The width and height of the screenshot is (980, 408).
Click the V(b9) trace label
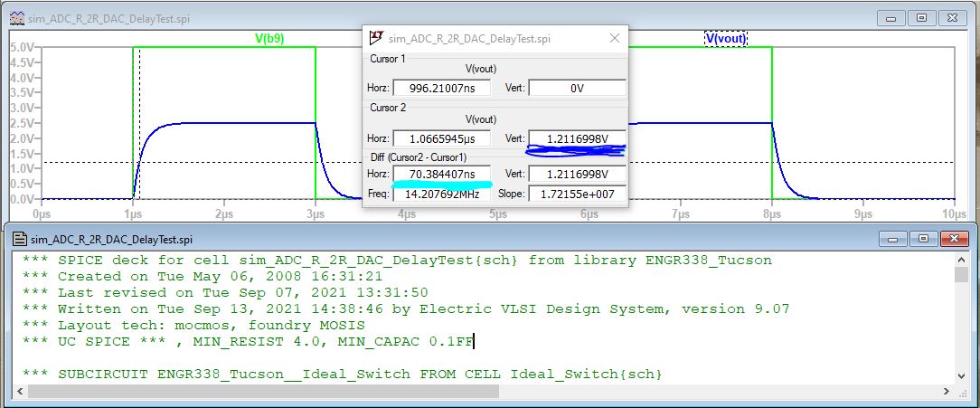[267, 39]
